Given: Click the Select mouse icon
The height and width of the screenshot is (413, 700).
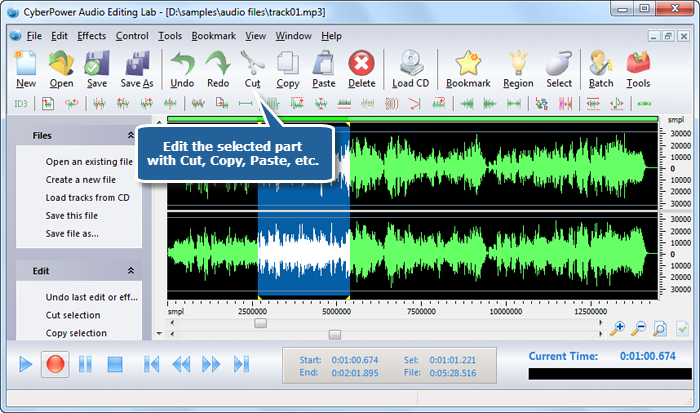Looking at the screenshot, I should pyautogui.click(x=559, y=63).
